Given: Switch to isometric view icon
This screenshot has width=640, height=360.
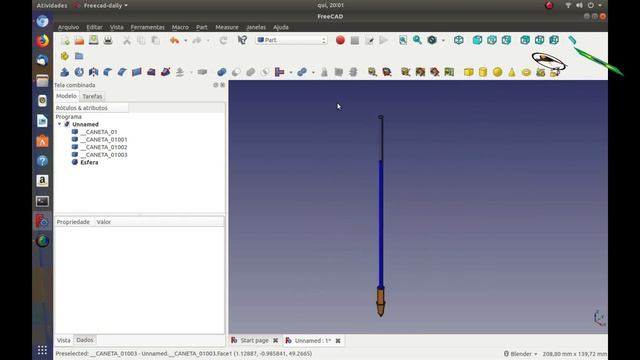Looking at the screenshot, I should (x=459, y=40).
